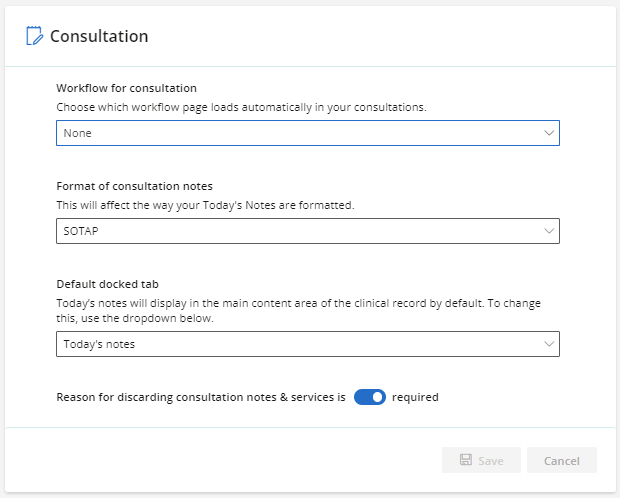The height and width of the screenshot is (498, 620).
Task: Click the Cancel button
Action: coord(561,460)
